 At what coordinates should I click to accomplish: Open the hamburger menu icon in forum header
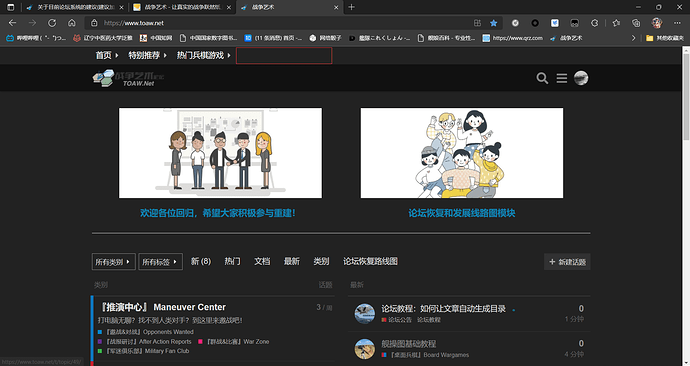(562, 78)
